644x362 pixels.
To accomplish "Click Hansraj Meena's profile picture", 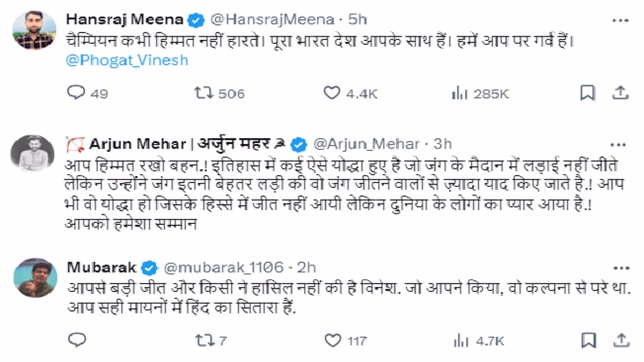I will pyautogui.click(x=34, y=31).
